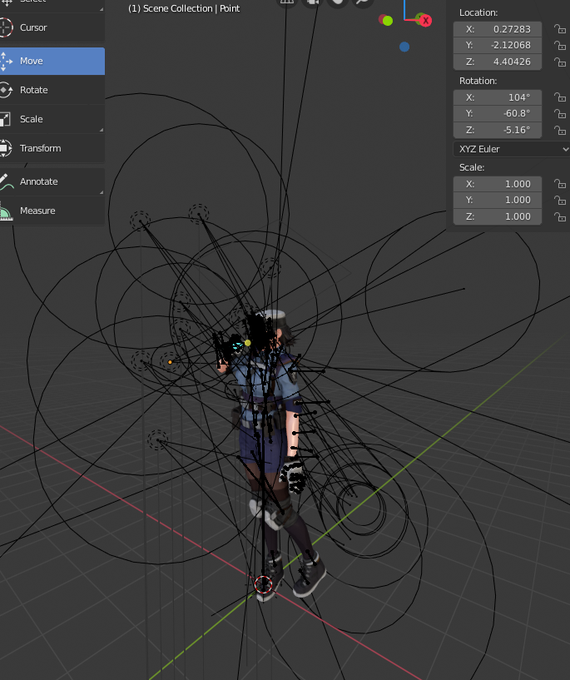Image resolution: width=570 pixels, height=680 pixels.
Task: Click the Rotation Z field showing -5.16°
Action: (498, 130)
